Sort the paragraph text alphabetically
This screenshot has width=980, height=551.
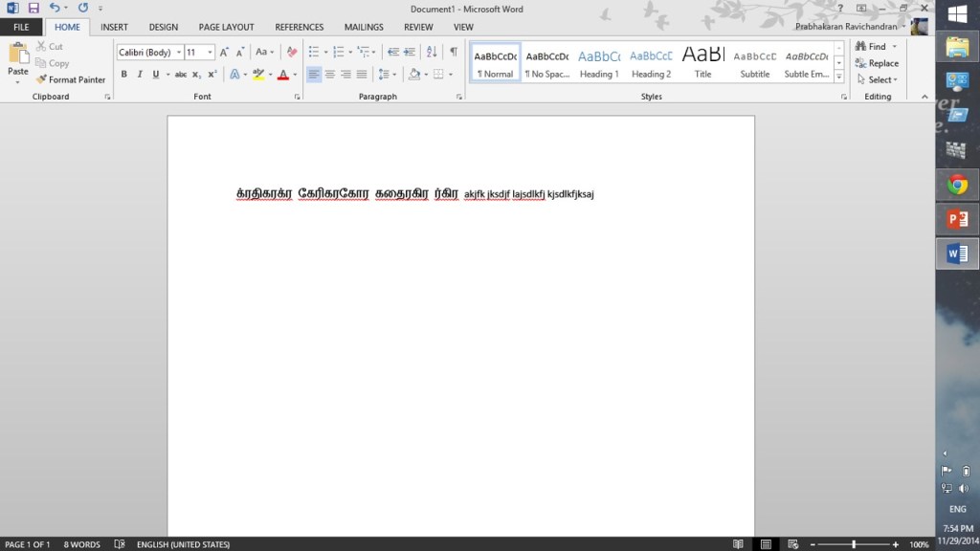pyautogui.click(x=432, y=53)
